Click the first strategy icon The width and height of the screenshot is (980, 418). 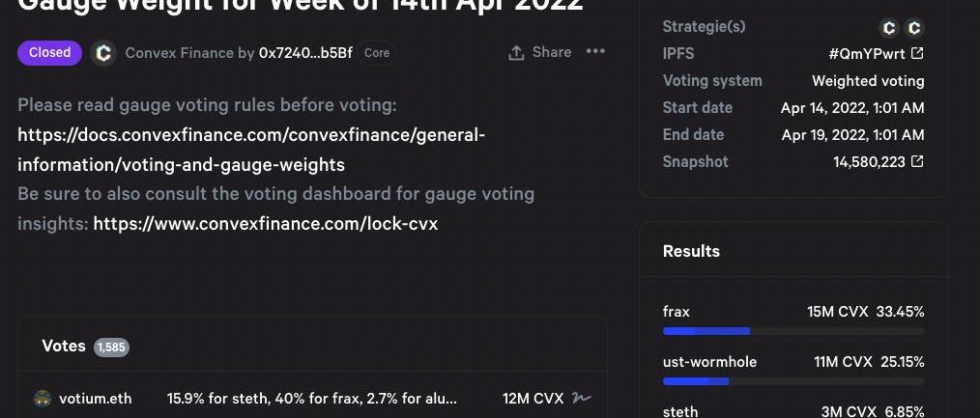coord(889,28)
